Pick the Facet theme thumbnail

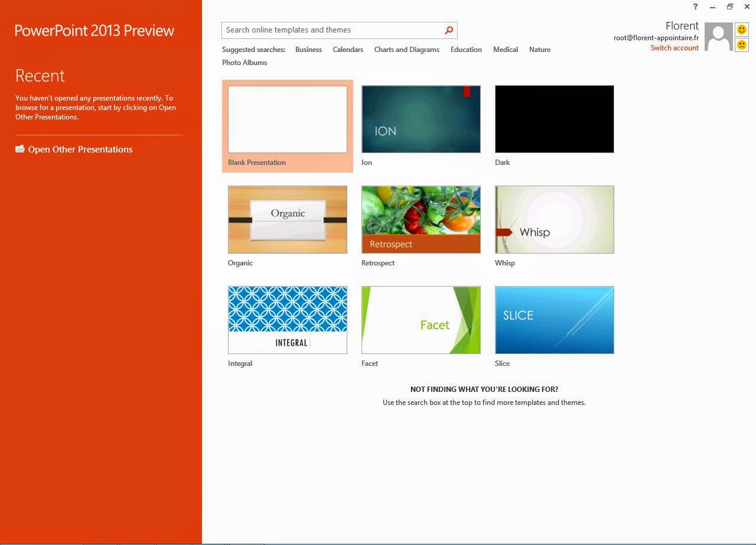421,320
